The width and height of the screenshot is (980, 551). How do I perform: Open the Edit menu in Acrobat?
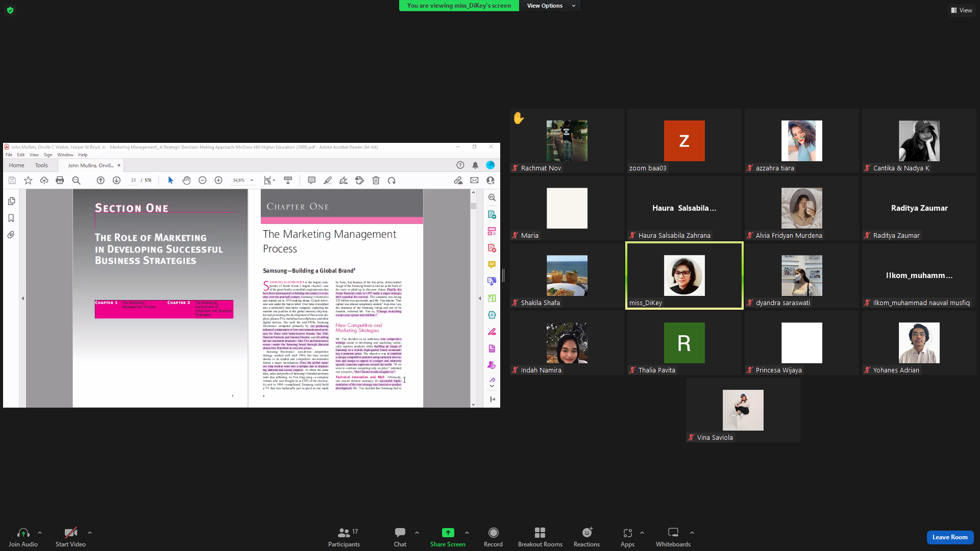click(x=21, y=155)
